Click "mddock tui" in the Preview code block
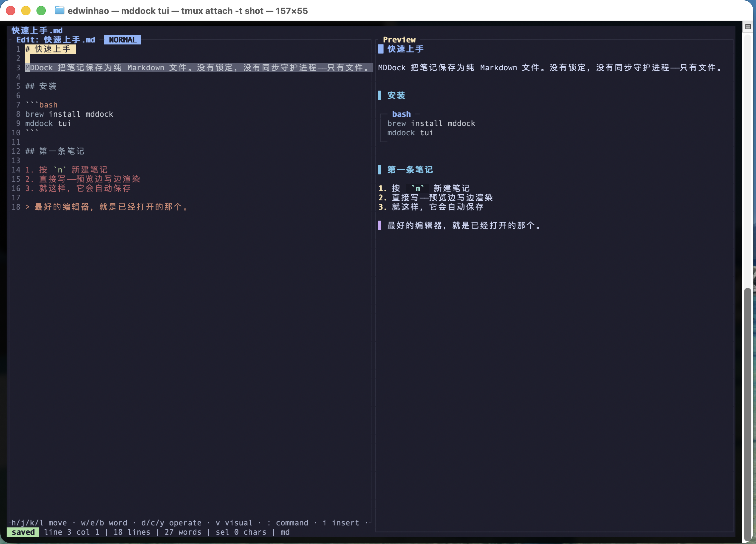Image resolution: width=756 pixels, height=544 pixels. tap(410, 133)
